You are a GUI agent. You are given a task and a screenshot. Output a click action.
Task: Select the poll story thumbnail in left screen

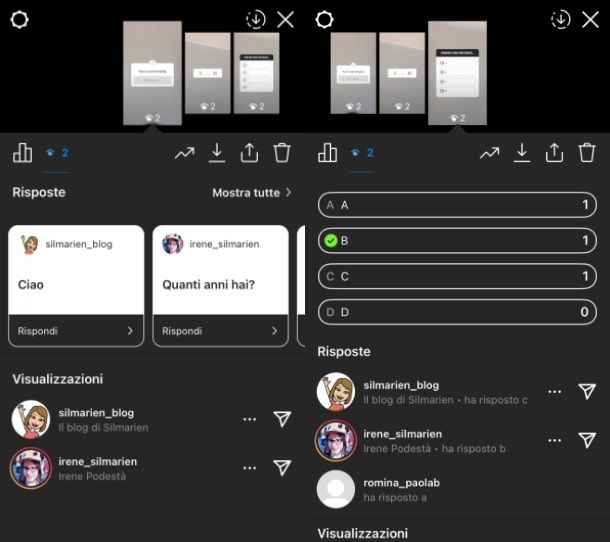207,73
